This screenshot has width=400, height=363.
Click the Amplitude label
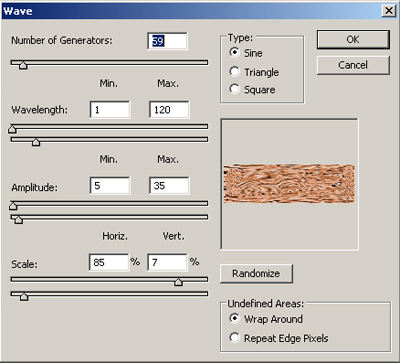click(34, 187)
